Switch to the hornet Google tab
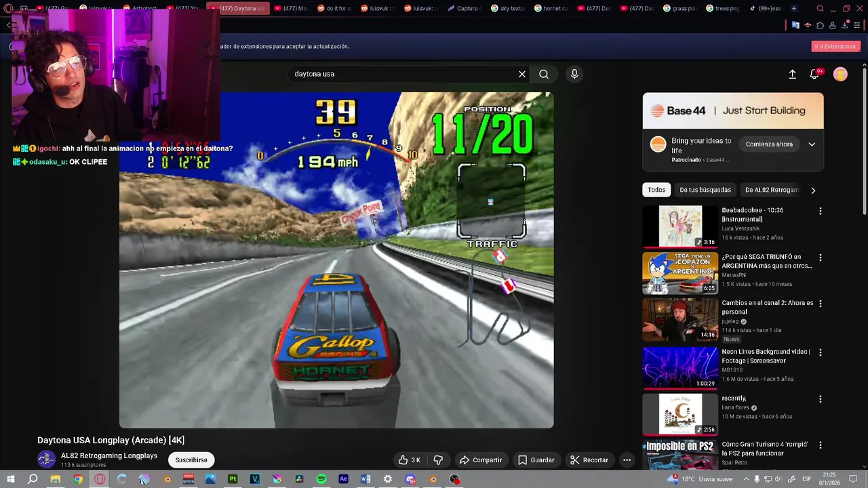This screenshot has width=868, height=488. (x=553, y=8)
